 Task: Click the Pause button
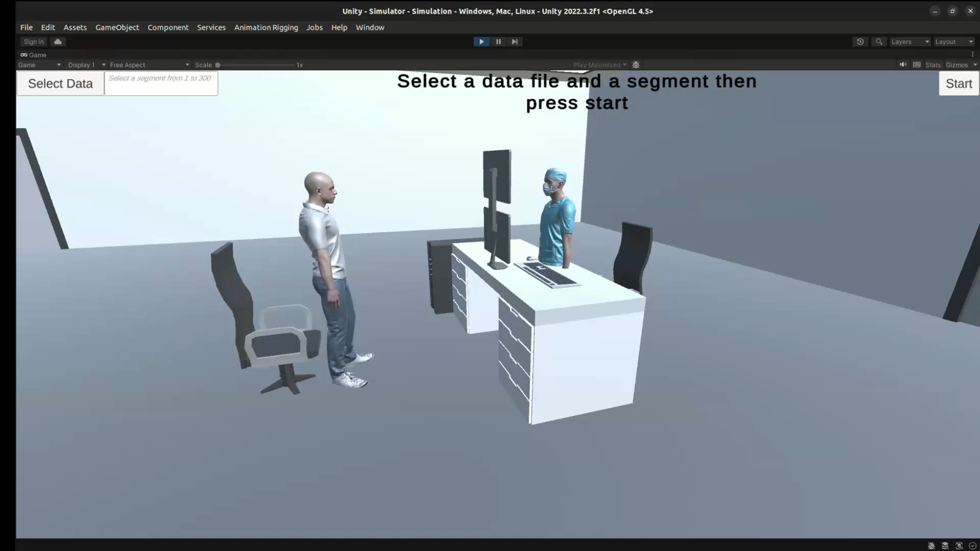click(x=498, y=41)
